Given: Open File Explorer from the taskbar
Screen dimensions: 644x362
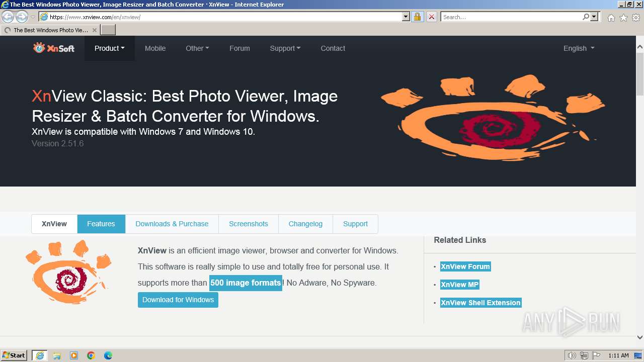Looking at the screenshot, I should pyautogui.click(x=57, y=355).
